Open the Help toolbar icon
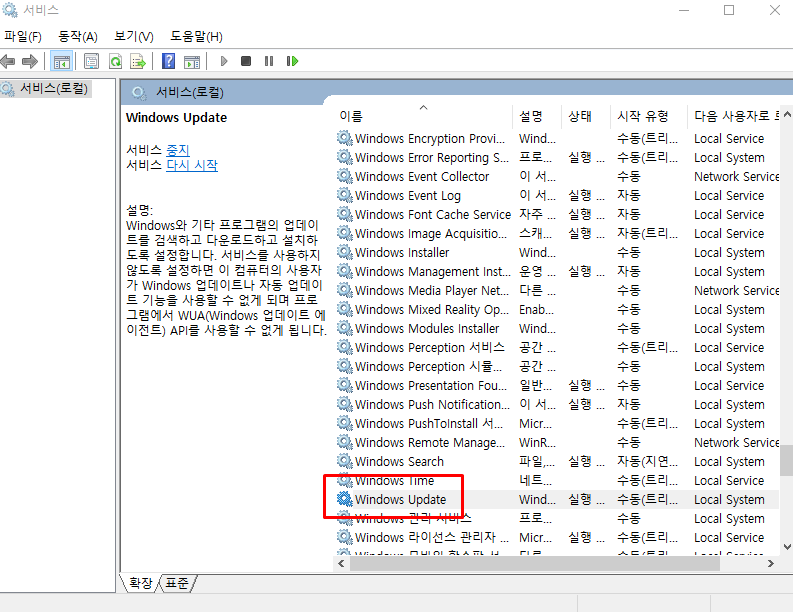 click(x=168, y=62)
